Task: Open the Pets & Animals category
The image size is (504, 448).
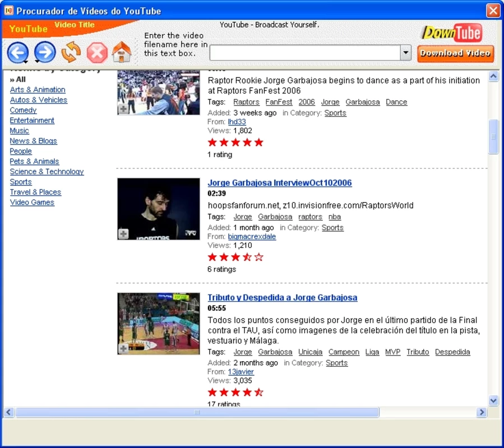Action: coord(34,161)
